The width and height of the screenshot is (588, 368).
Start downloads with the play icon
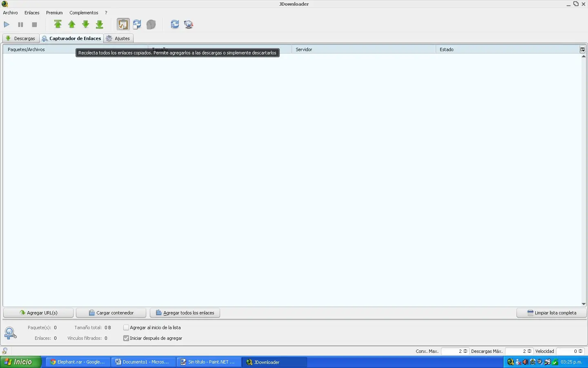7,25
